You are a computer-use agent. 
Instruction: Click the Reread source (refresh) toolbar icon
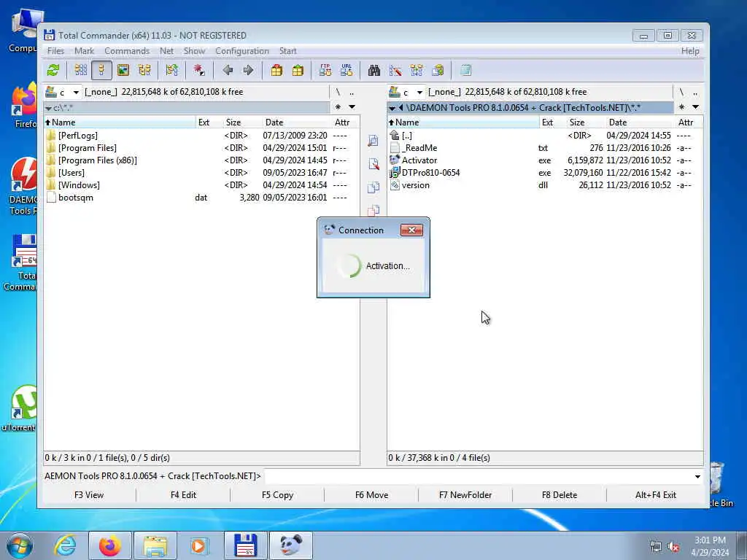pyautogui.click(x=53, y=71)
